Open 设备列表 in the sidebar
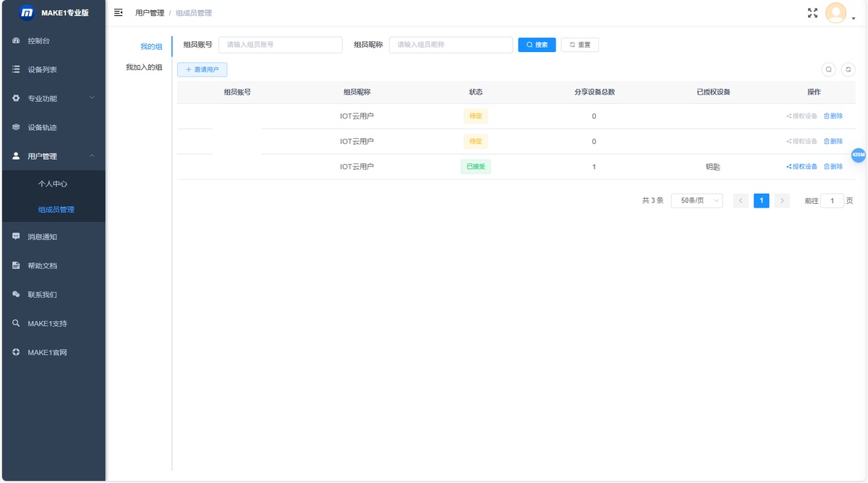The height and width of the screenshot is (483, 868). tap(53, 69)
